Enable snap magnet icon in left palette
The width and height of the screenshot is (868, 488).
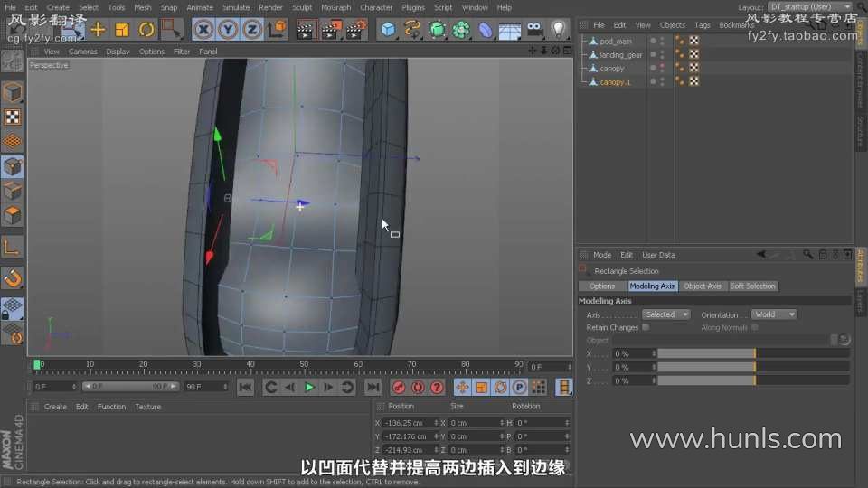12,278
